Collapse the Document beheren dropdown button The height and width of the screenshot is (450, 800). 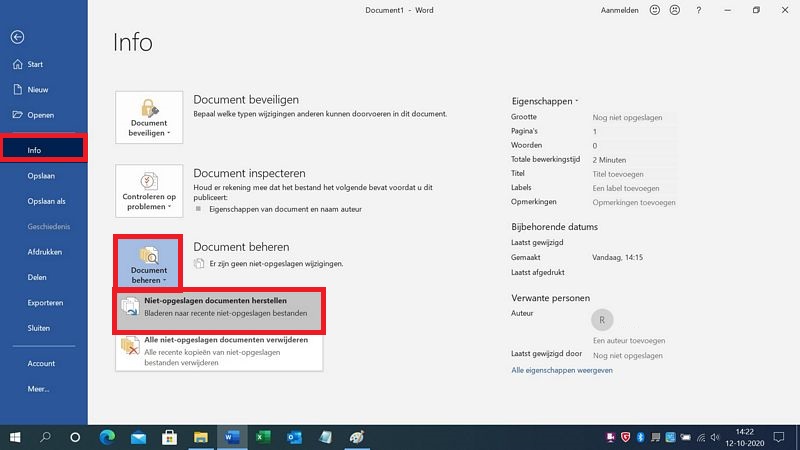pos(148,264)
